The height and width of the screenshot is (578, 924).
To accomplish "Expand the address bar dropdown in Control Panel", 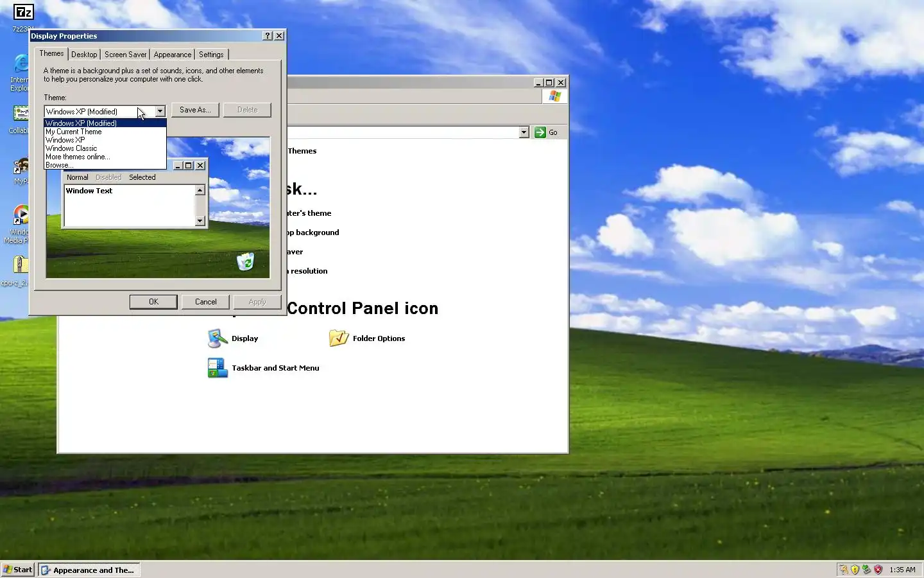I will click(x=524, y=132).
